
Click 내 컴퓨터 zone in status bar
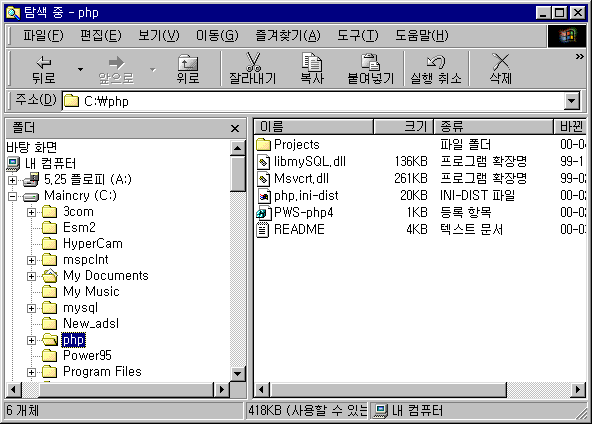tap(408, 411)
